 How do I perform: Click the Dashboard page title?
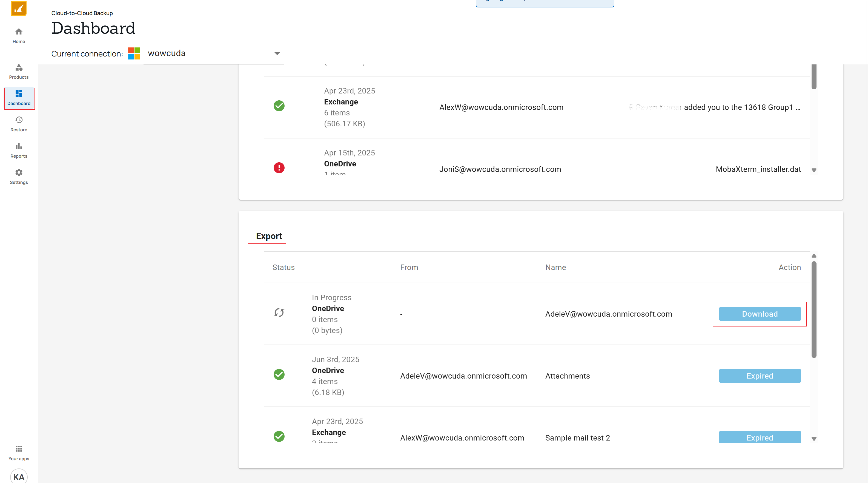click(93, 28)
